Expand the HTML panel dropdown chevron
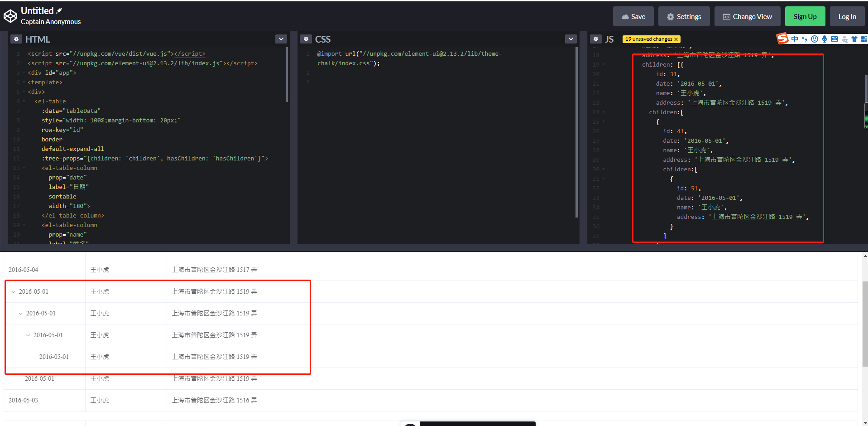The image size is (868, 426). coord(281,39)
